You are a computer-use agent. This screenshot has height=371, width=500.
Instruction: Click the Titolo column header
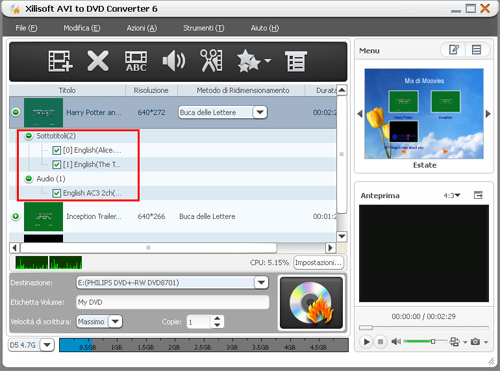(67, 90)
